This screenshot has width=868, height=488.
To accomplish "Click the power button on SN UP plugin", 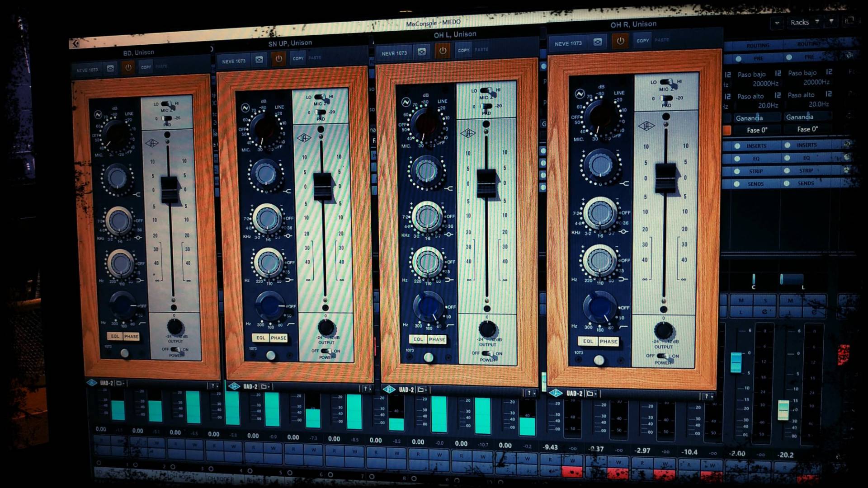I will (278, 59).
